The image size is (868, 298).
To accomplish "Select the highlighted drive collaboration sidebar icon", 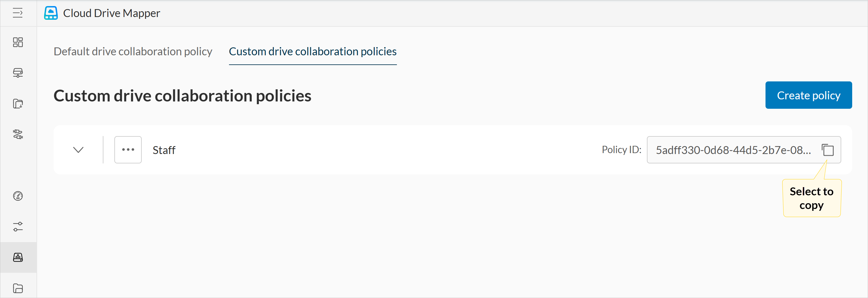I will pyautogui.click(x=18, y=258).
